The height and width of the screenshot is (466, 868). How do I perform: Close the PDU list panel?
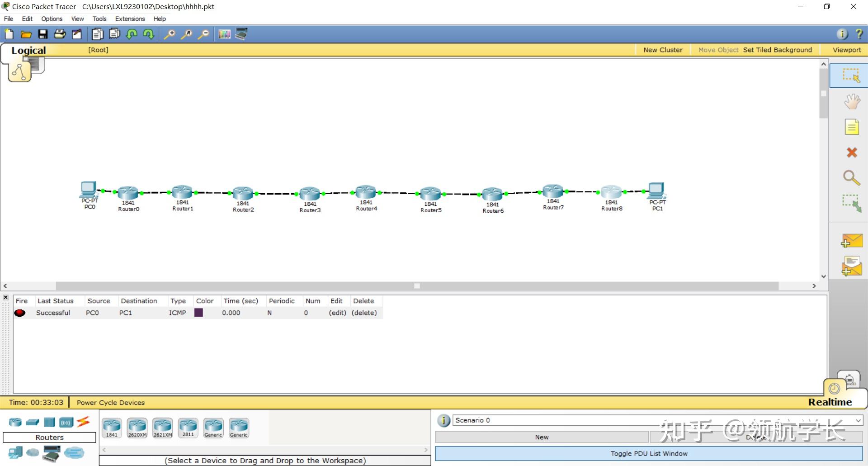click(5, 297)
